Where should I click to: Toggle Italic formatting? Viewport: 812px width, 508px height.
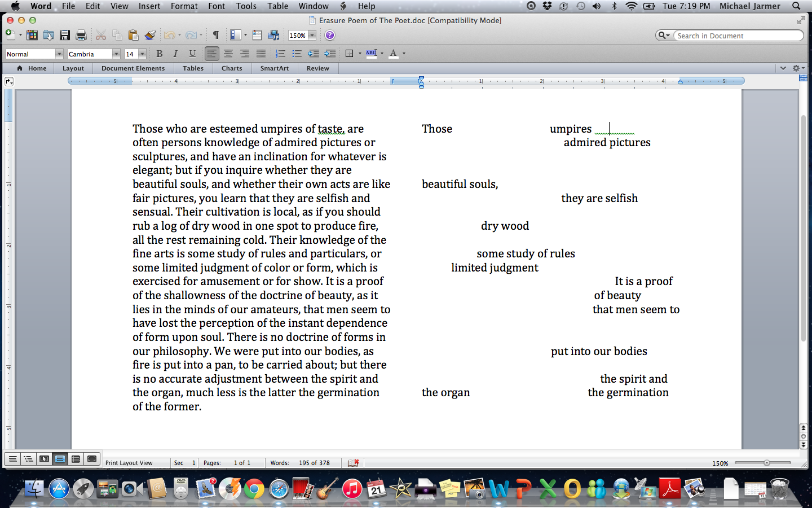[x=175, y=54]
